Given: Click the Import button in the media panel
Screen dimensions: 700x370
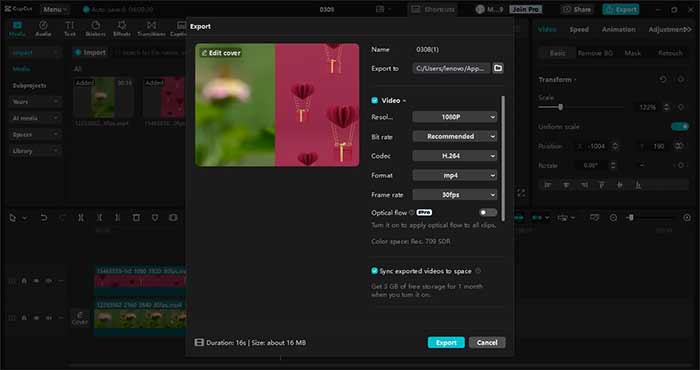Looking at the screenshot, I should pos(91,53).
